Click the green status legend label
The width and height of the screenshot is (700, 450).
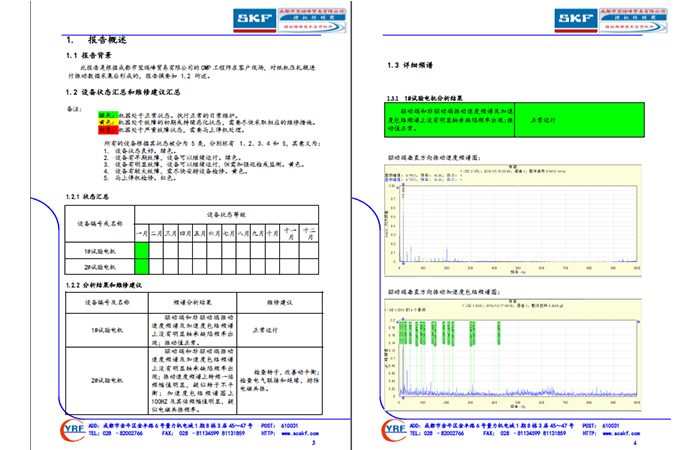coord(105,114)
